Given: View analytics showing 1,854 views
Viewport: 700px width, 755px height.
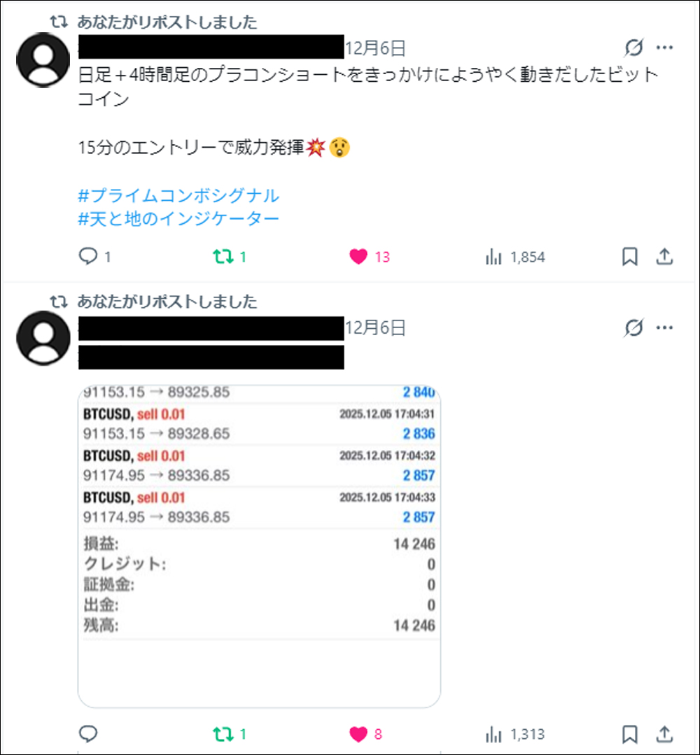Looking at the screenshot, I should pyautogui.click(x=515, y=257).
